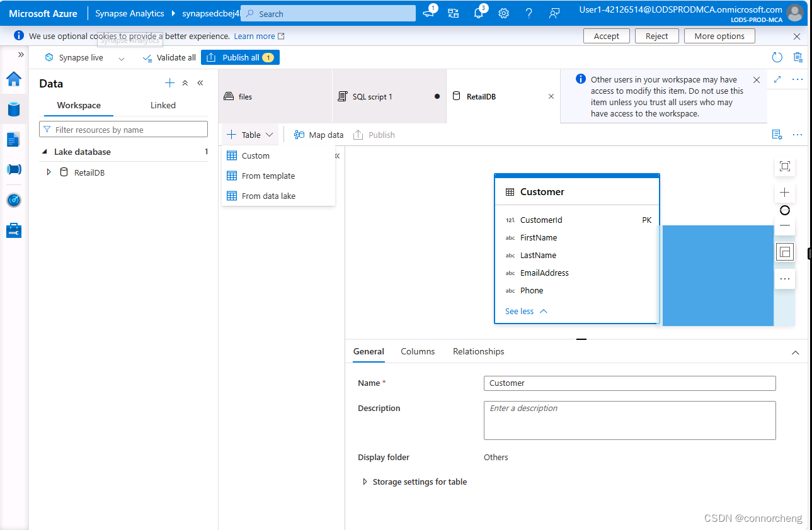The height and width of the screenshot is (530, 812).
Task: Open the Manage hub toolbox icon
Action: pyautogui.click(x=14, y=230)
